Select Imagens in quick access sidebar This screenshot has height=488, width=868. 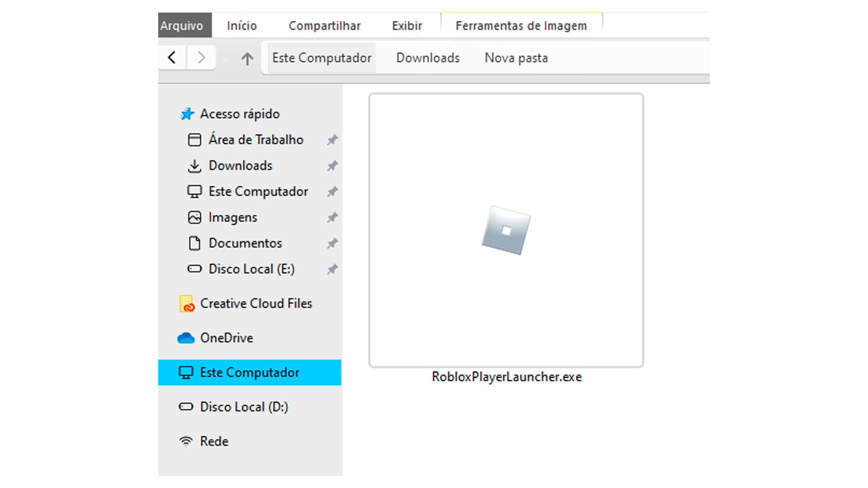tap(233, 217)
